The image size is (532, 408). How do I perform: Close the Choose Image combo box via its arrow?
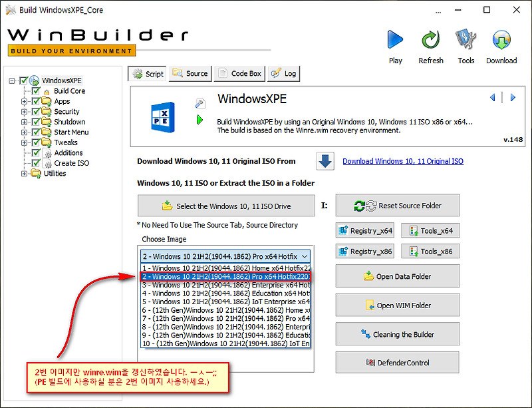(305, 256)
